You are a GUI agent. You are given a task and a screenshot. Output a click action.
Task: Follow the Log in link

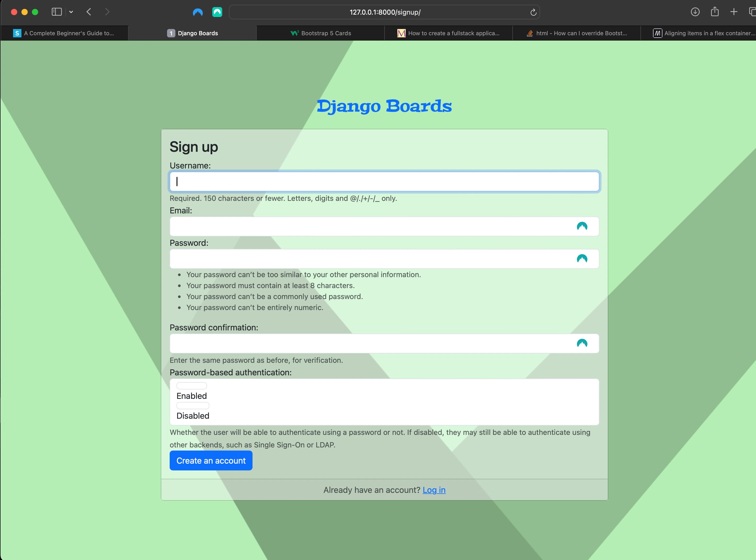click(x=434, y=490)
